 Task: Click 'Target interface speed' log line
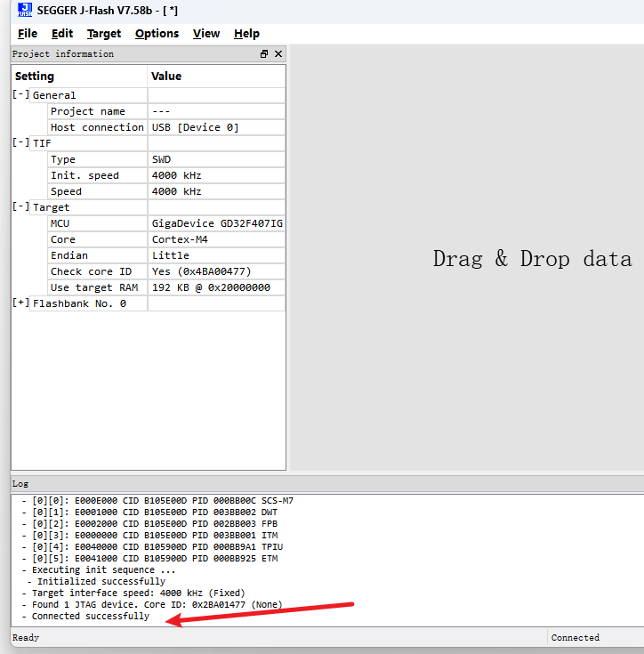(x=133, y=593)
